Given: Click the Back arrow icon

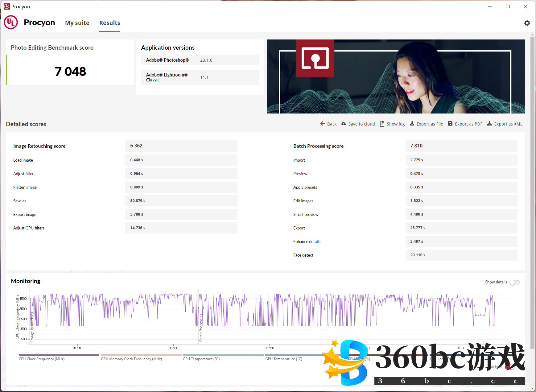Looking at the screenshot, I should [323, 124].
